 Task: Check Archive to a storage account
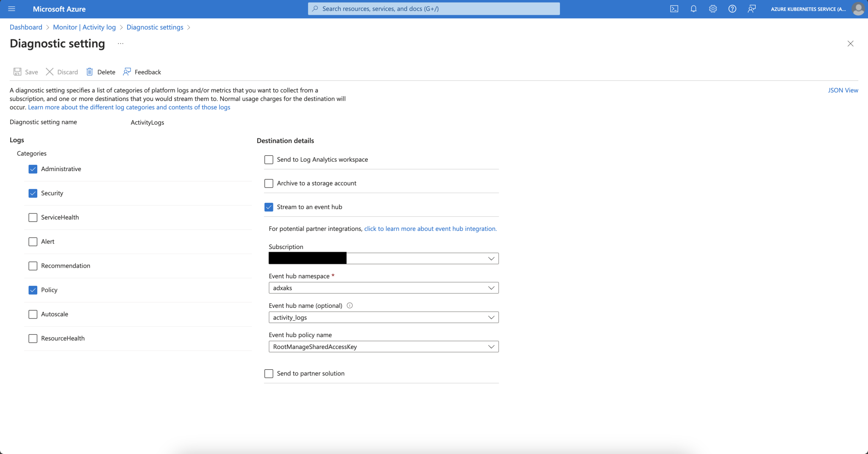(x=269, y=183)
